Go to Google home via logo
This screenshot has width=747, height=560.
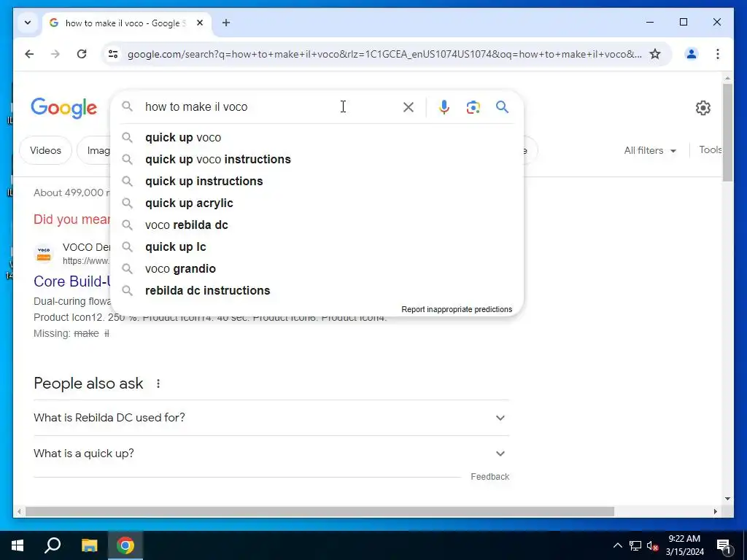click(64, 108)
